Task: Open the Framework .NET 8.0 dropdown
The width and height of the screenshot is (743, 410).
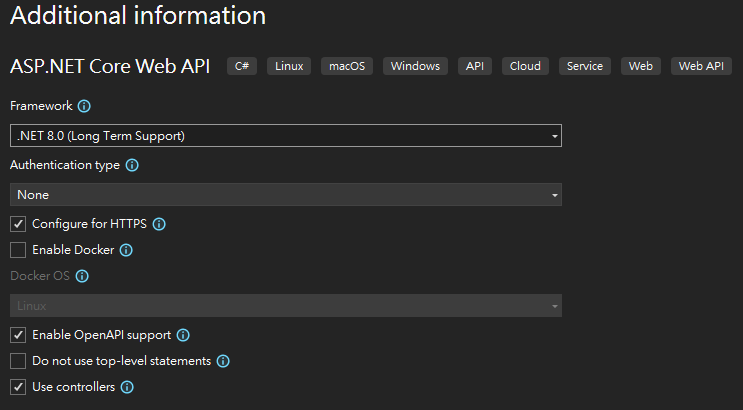Action: 285,136
